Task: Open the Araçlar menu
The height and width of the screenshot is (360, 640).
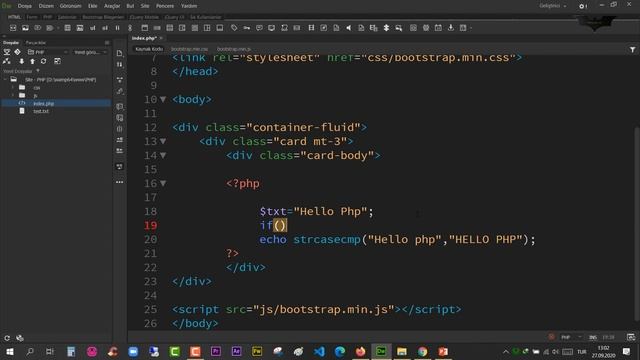Action: pyautogui.click(x=112, y=6)
